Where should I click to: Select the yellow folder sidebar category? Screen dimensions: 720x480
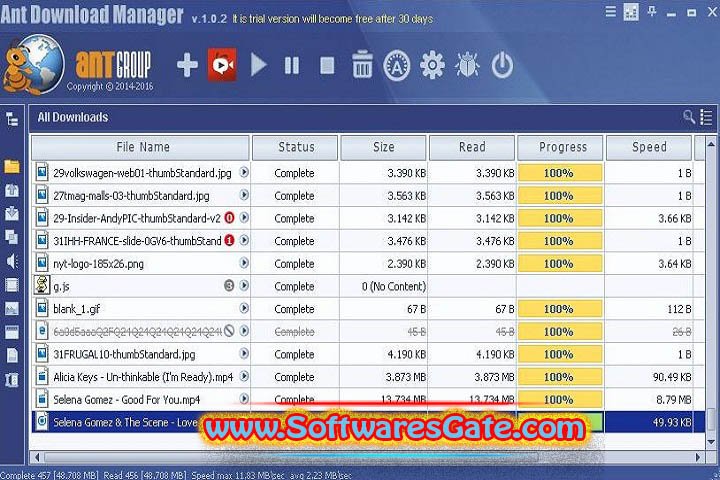(x=12, y=166)
